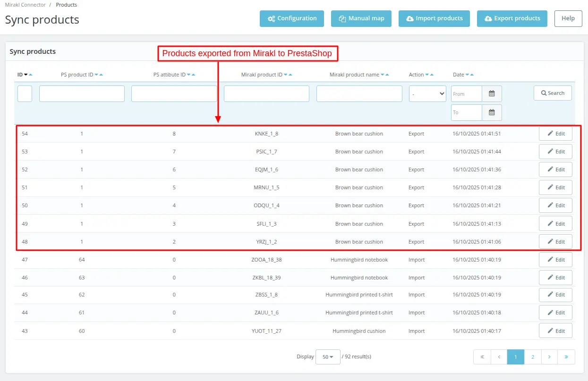
Task: Go to the last page of results
Action: click(x=566, y=357)
